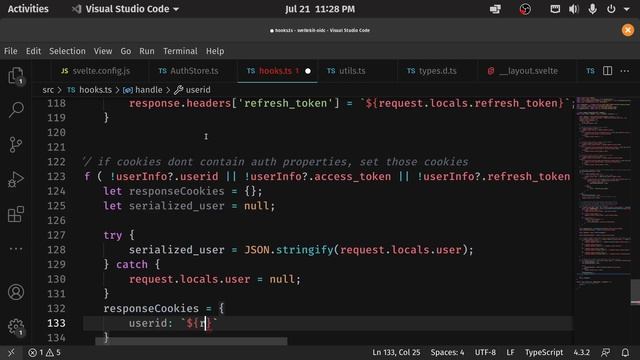Viewport: 640px width, 360px height.
Task: Open the notifications bell in status bar
Action: [x=625, y=352]
